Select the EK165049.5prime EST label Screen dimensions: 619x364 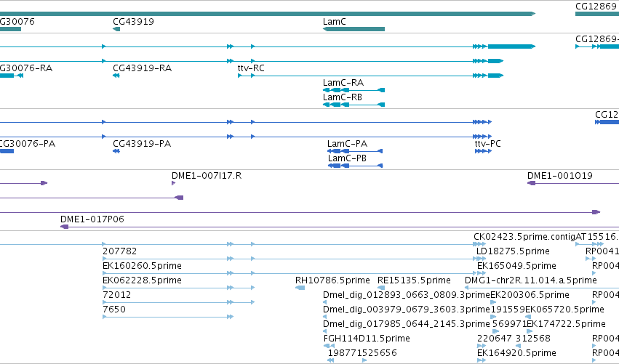tap(516, 266)
